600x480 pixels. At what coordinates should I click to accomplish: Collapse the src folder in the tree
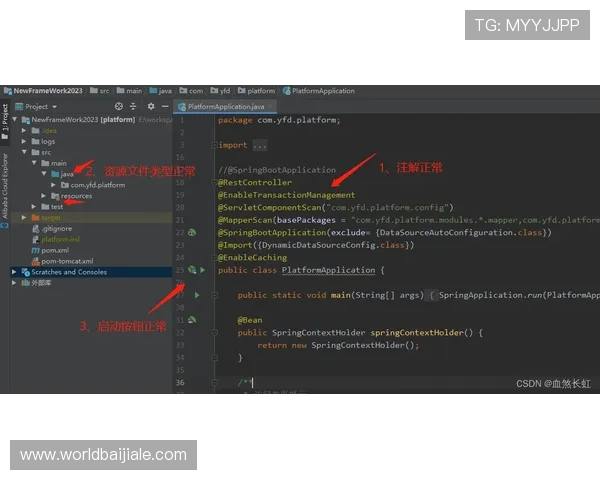[26, 152]
